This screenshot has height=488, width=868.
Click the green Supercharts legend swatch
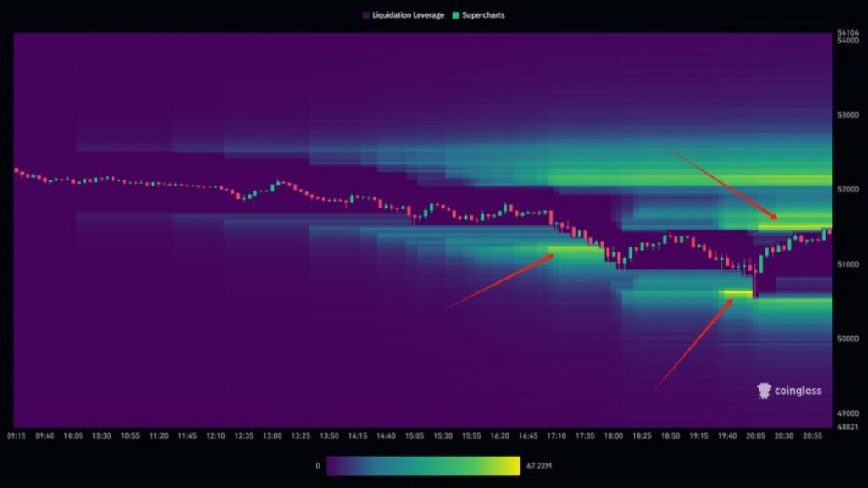point(456,15)
